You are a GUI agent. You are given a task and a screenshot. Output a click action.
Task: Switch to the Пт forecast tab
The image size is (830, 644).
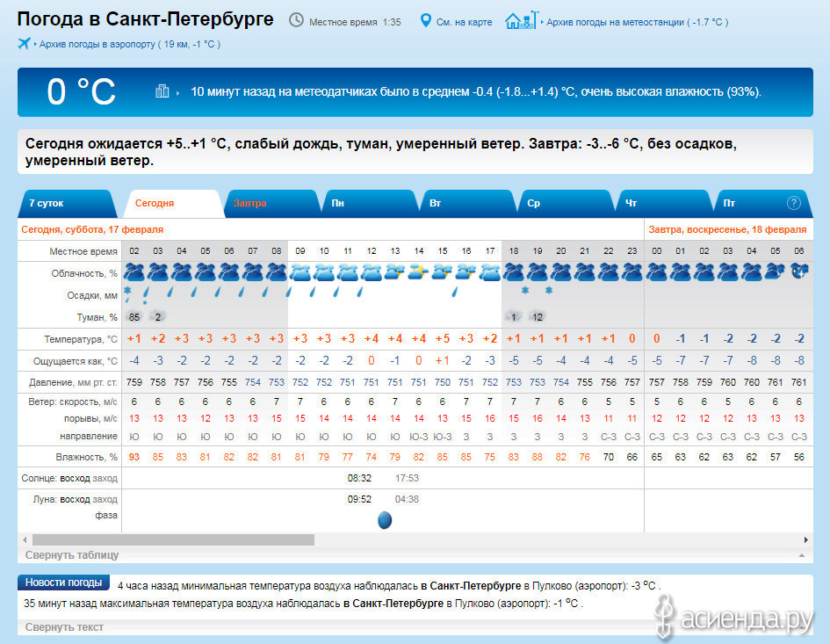(x=762, y=203)
